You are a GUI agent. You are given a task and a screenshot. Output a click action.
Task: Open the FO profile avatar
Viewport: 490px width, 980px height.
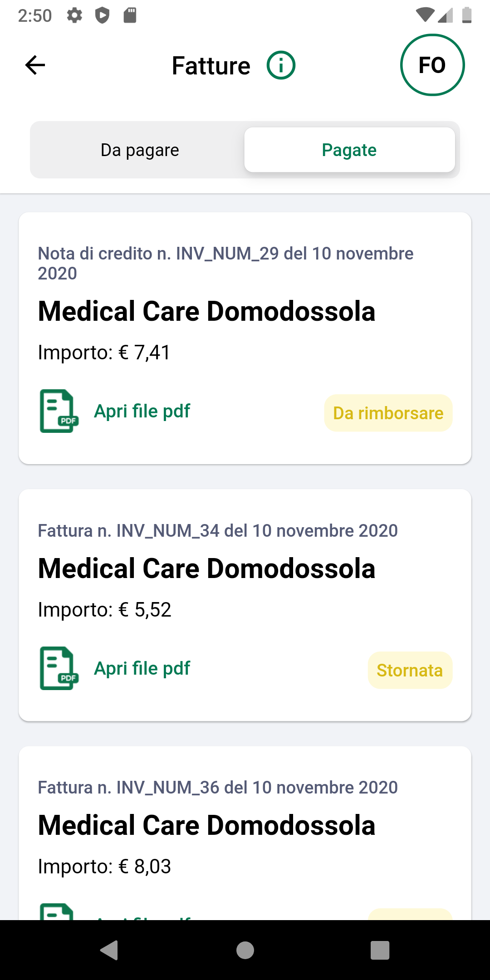[x=432, y=65]
